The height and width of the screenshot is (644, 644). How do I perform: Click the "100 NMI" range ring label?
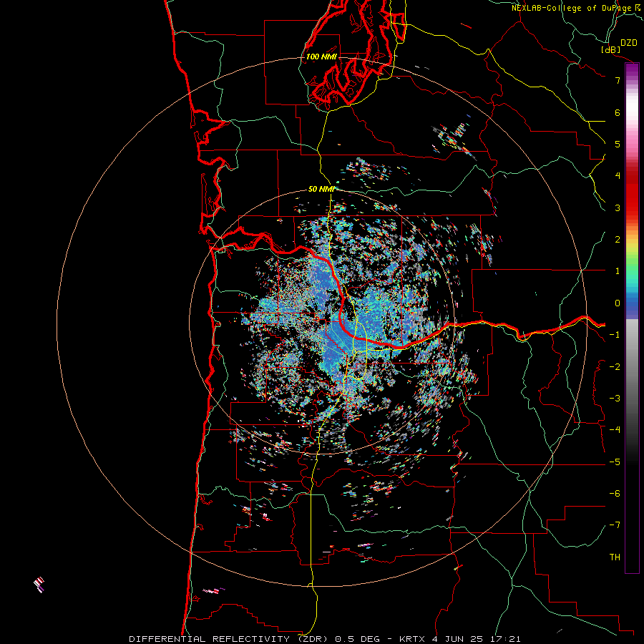click(x=321, y=57)
